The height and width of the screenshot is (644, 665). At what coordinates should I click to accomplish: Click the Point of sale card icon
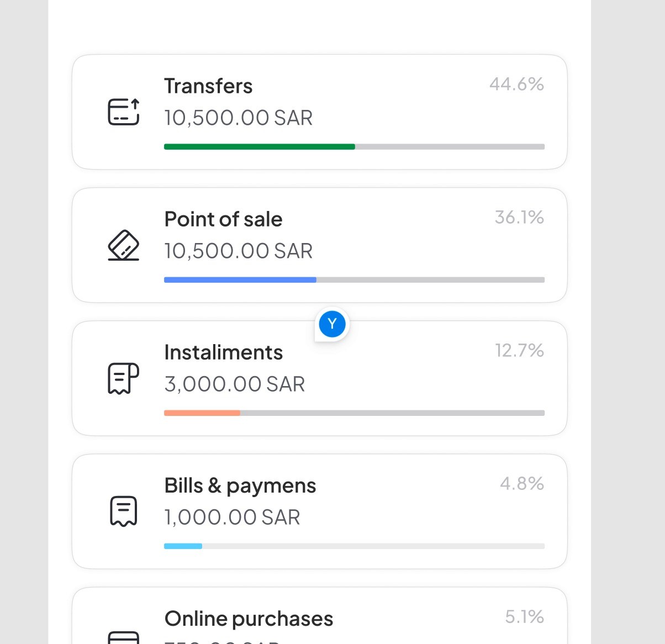(123, 245)
